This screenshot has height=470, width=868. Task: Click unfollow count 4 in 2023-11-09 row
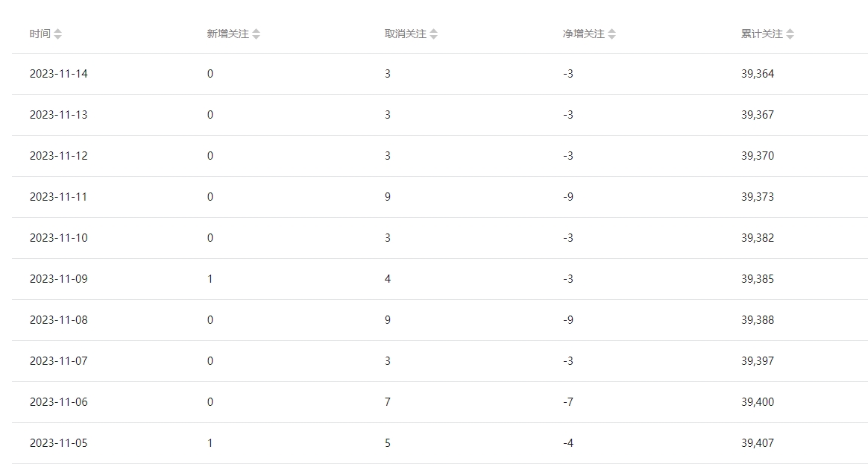coord(388,278)
